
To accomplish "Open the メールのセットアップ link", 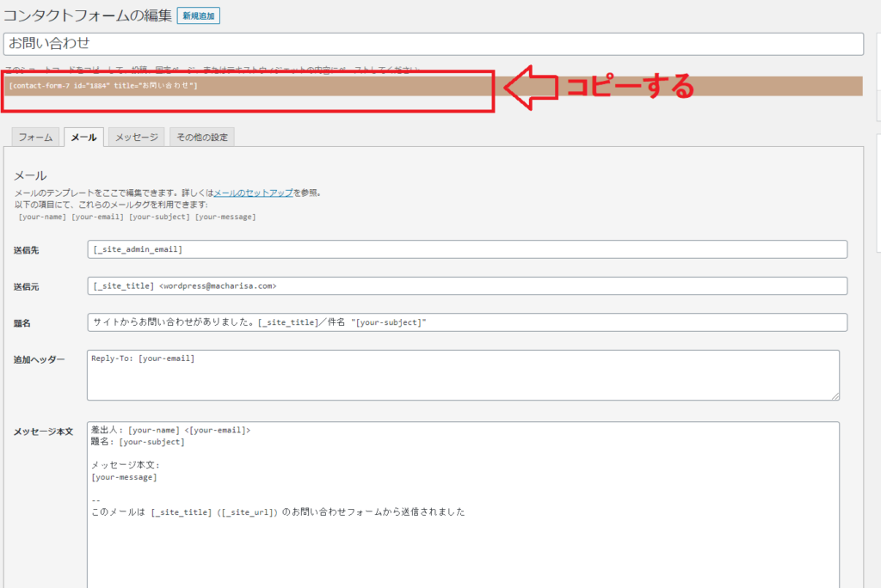I will [252, 193].
